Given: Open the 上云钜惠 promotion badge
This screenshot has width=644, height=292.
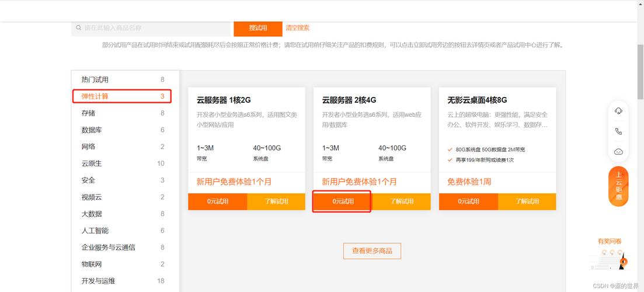Looking at the screenshot, I should (618, 186).
